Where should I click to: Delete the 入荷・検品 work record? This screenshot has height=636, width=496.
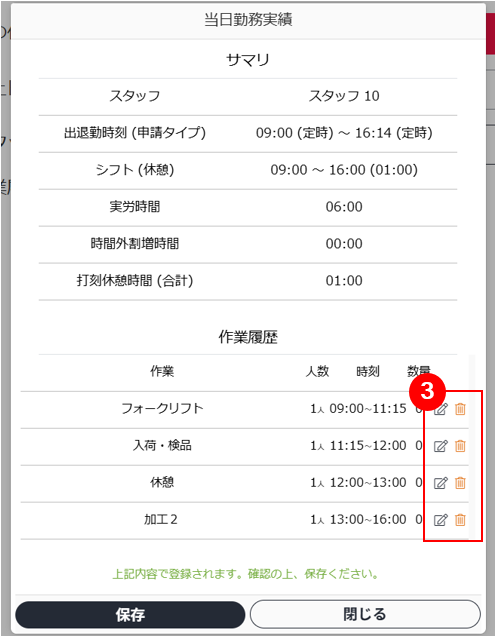(460, 446)
